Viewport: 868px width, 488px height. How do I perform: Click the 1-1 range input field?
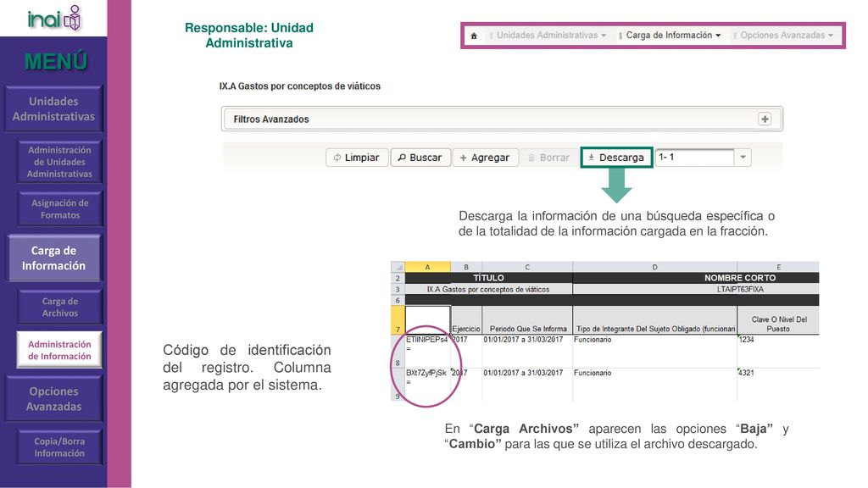click(695, 157)
